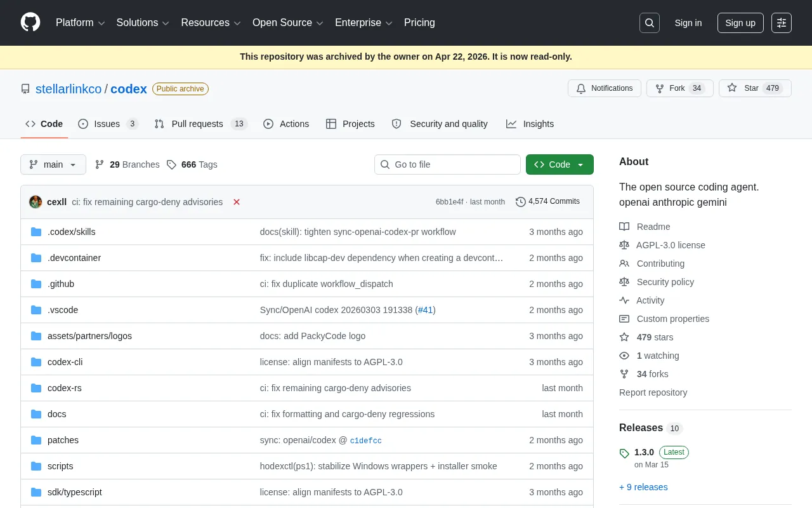Open the AGPL-3.0 license scale icon
812x508 pixels.
coord(624,245)
